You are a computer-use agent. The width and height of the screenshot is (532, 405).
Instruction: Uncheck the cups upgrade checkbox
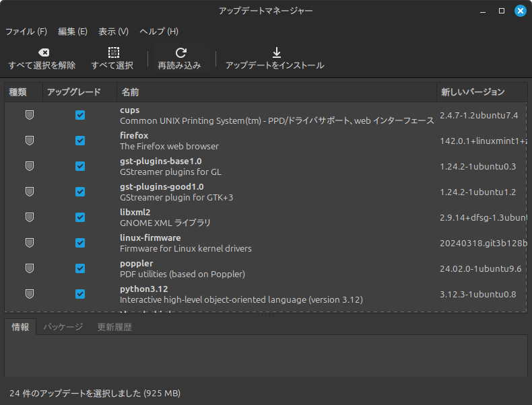(80, 115)
